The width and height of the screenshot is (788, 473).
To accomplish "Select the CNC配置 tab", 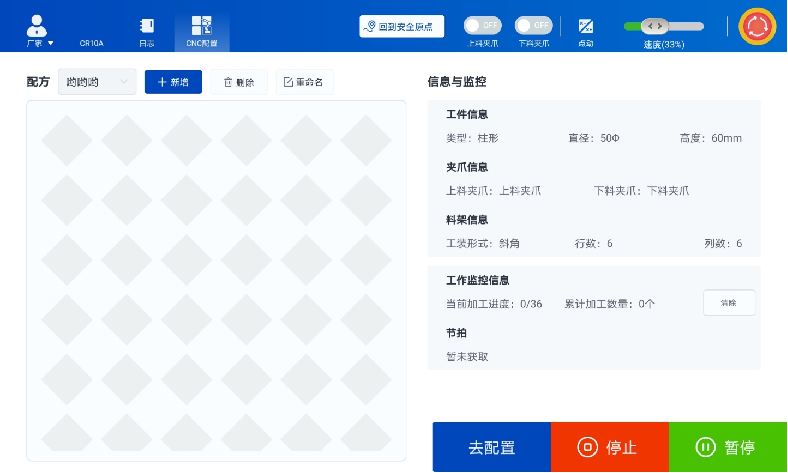I will (201, 30).
